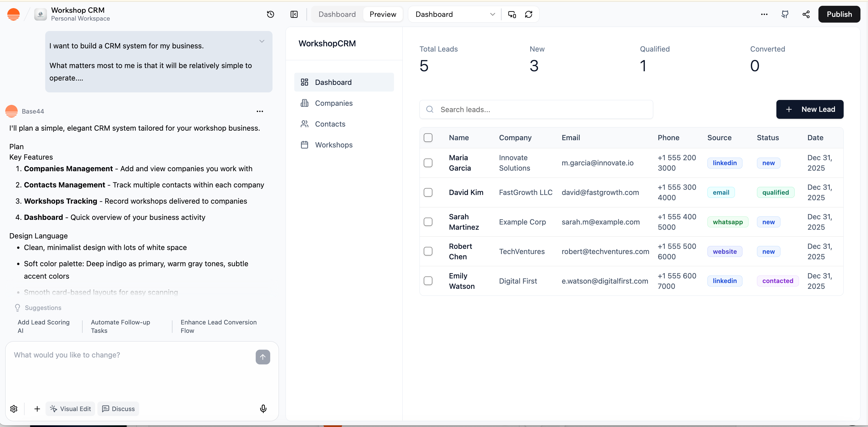
Task: Open chat settings gear icon
Action: [14, 408]
